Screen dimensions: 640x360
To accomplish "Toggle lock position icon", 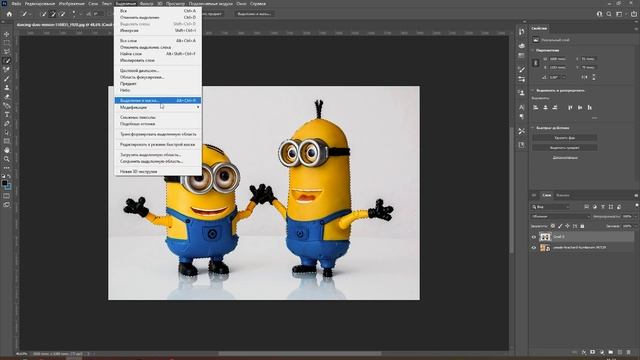I will coord(567,226).
